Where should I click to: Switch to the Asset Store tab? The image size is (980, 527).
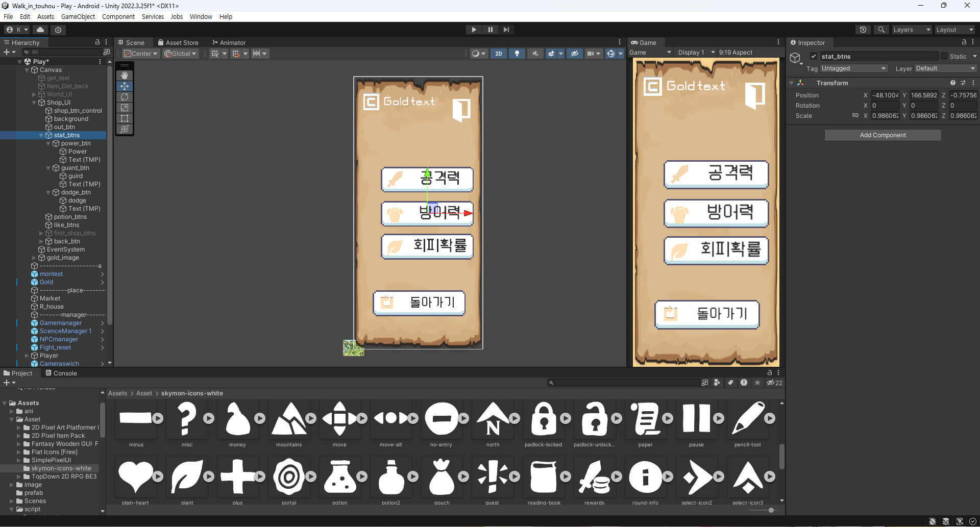click(x=178, y=43)
